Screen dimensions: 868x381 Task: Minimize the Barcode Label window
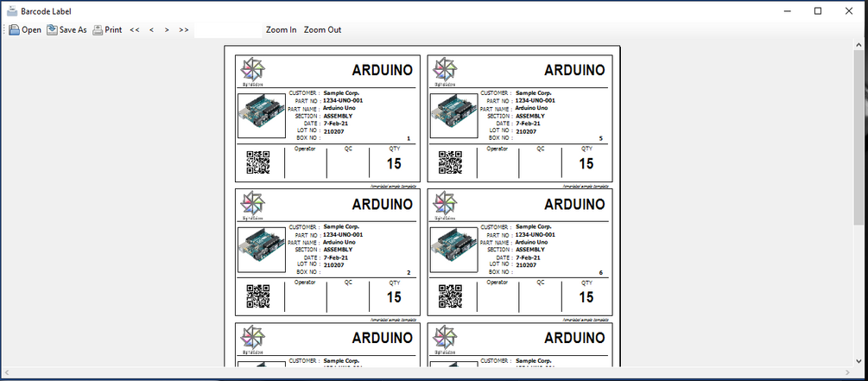point(788,11)
